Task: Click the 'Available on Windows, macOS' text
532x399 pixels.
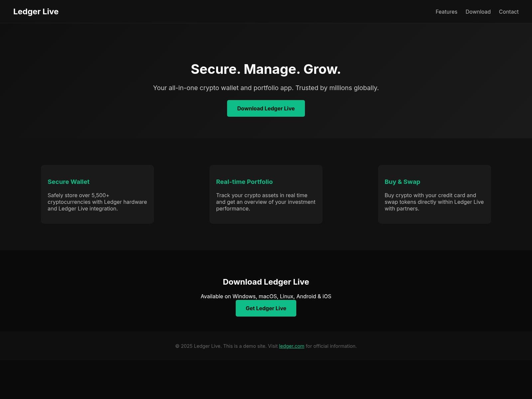Action: tap(266, 296)
